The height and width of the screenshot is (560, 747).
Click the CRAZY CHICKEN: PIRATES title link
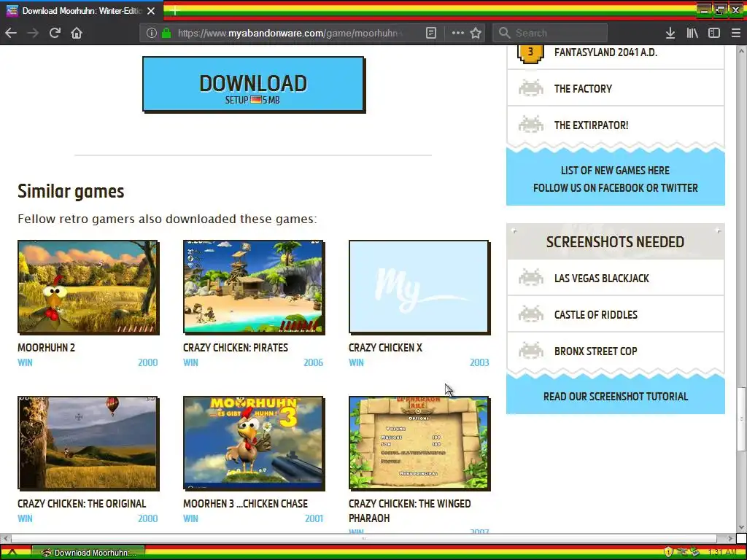(236, 348)
